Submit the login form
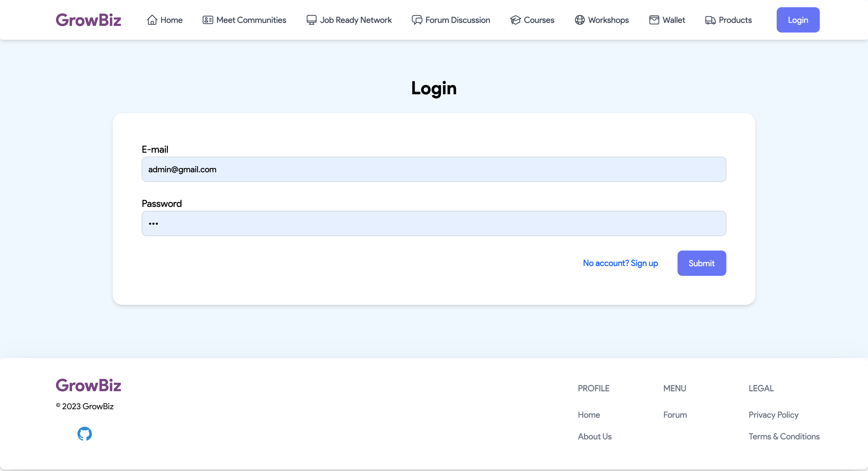 pos(701,263)
